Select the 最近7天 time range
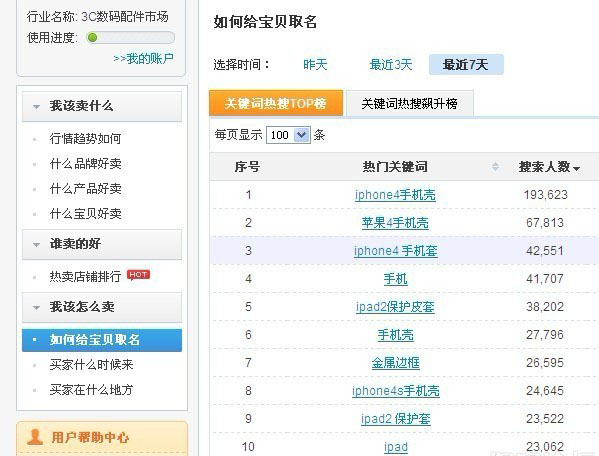 pyautogui.click(x=466, y=65)
